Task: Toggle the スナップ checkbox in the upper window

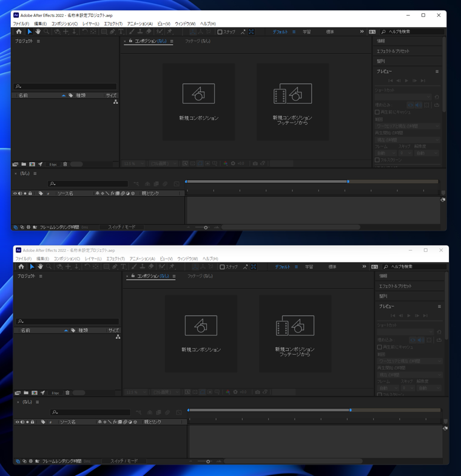Action: point(220,32)
